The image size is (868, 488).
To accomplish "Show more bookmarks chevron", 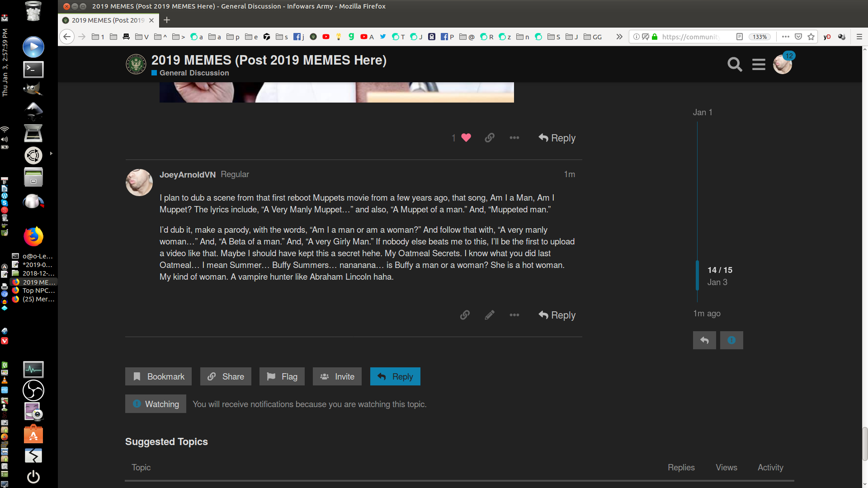I will point(619,37).
